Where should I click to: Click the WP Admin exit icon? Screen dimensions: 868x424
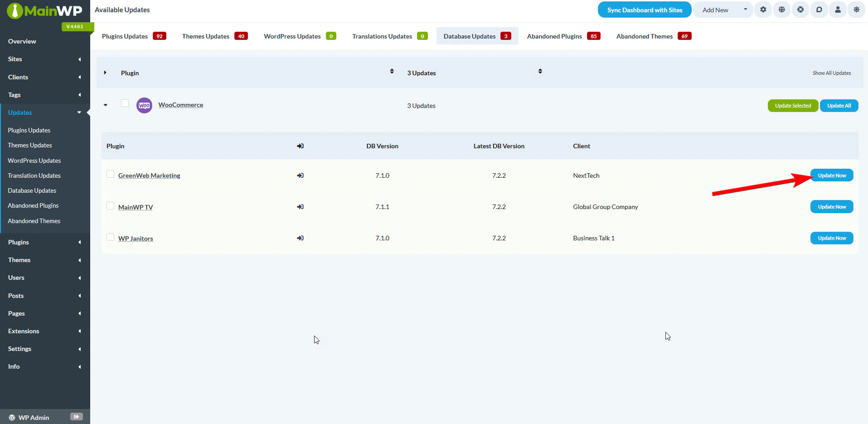pyautogui.click(x=76, y=417)
